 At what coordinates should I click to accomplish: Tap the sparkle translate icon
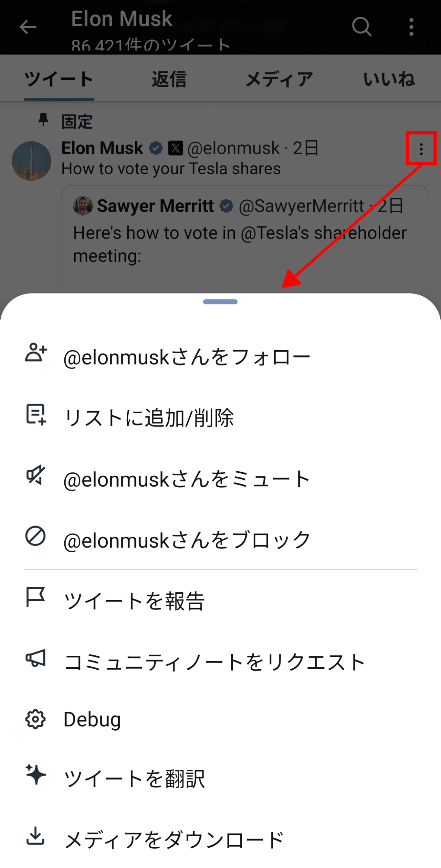point(36,775)
